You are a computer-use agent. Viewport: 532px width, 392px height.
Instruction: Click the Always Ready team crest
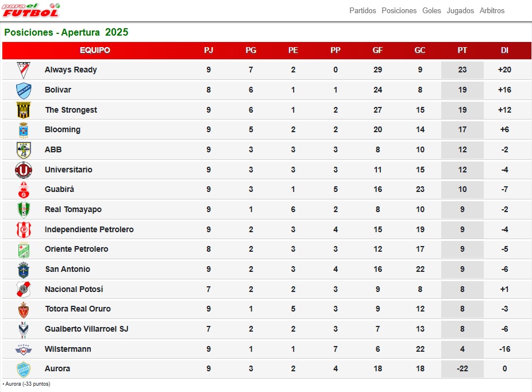click(24, 70)
